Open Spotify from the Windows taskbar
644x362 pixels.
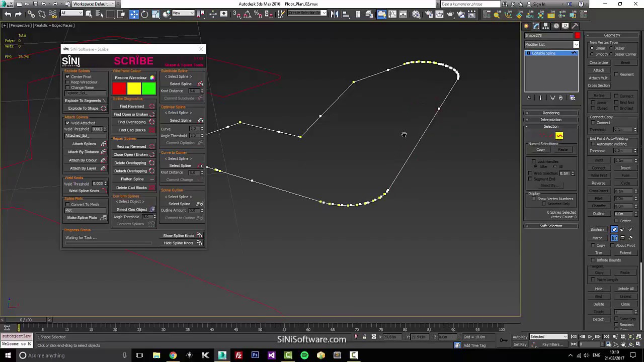coord(304,355)
